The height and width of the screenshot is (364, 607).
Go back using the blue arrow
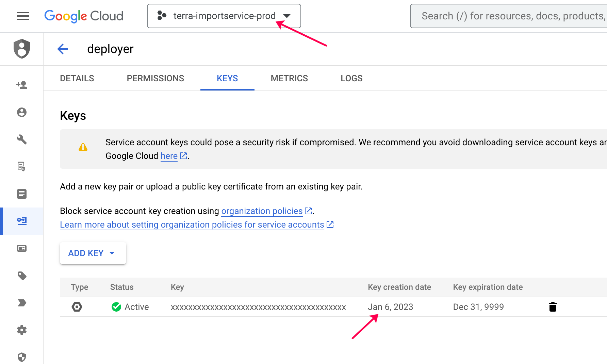63,49
